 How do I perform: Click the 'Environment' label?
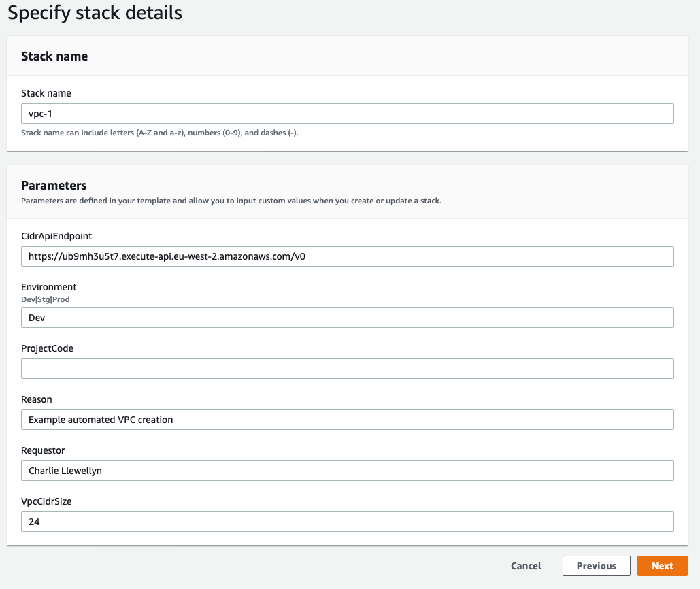49,287
